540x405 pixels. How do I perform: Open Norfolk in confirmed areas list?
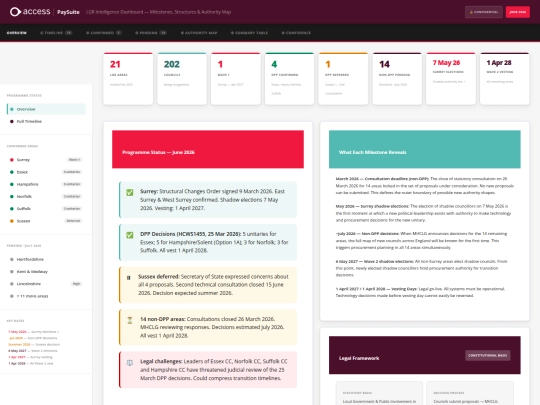[46, 197]
